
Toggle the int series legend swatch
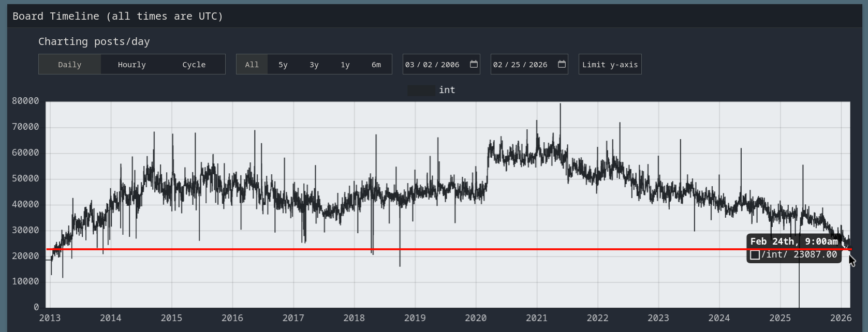(x=421, y=90)
